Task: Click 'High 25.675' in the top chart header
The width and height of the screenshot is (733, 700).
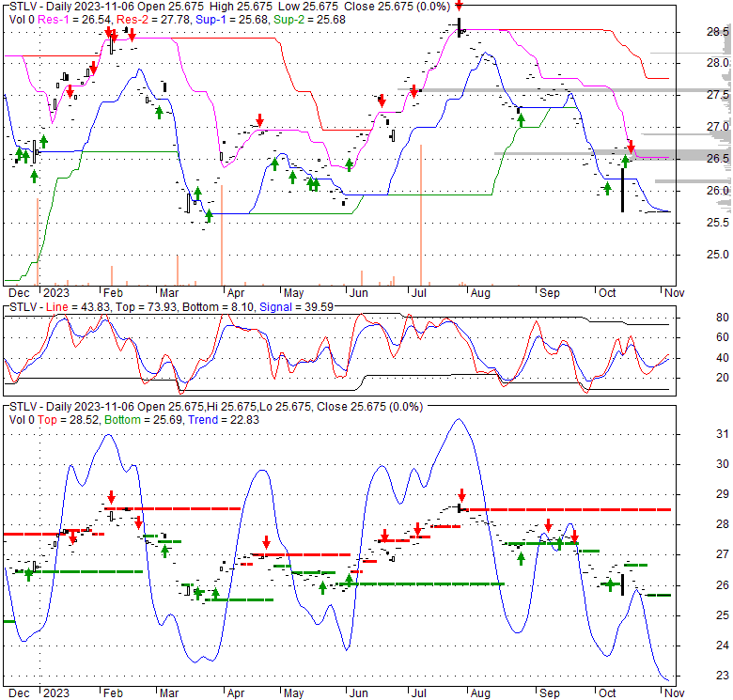Action: point(242,7)
